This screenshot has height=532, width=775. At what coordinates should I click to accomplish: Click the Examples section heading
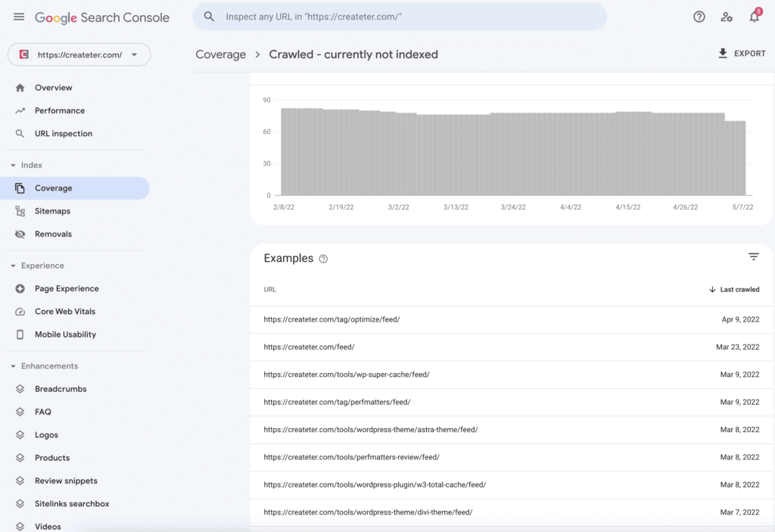[x=288, y=258]
